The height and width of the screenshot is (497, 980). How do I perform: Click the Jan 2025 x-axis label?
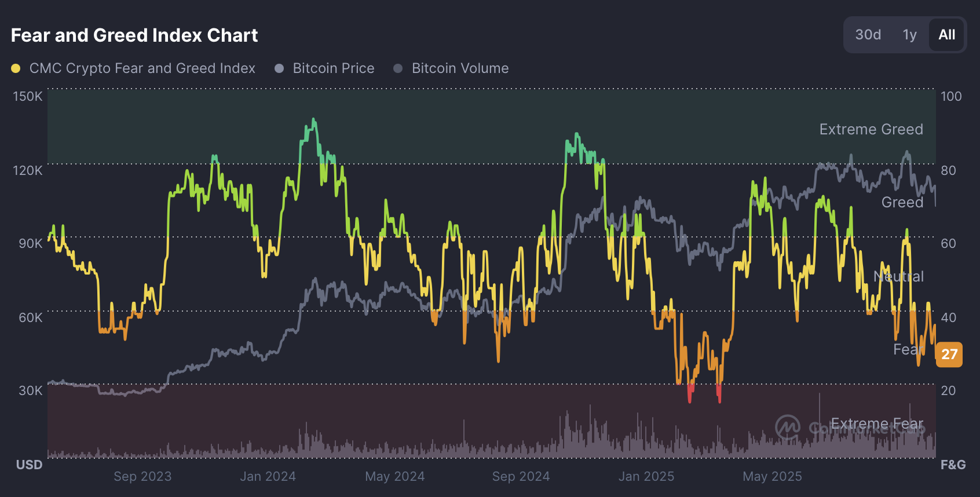point(646,476)
